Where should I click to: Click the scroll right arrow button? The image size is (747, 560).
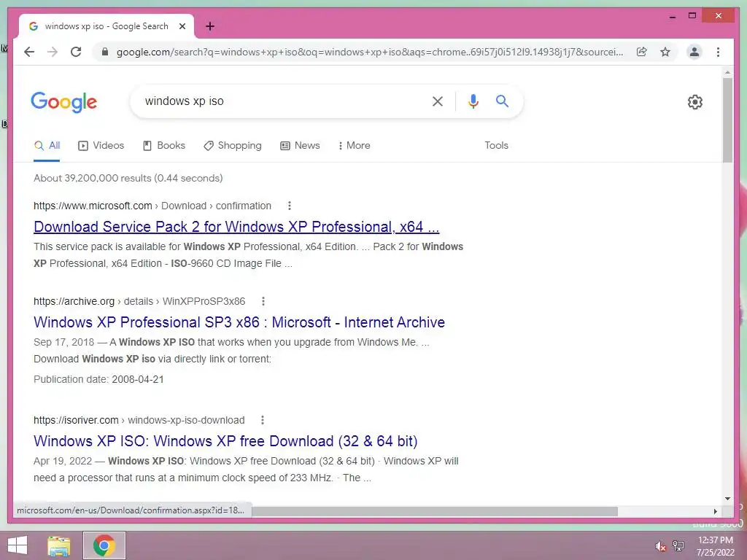(x=715, y=511)
